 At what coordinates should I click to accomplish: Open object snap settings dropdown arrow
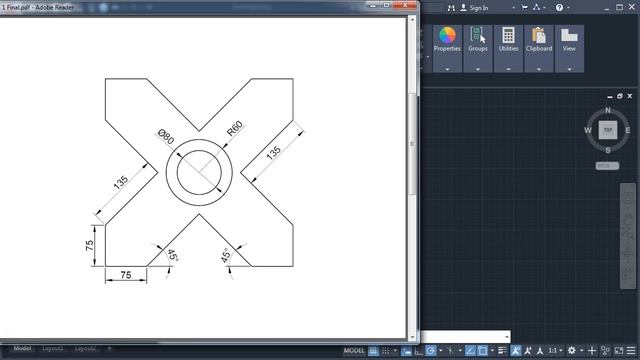[x=492, y=350]
